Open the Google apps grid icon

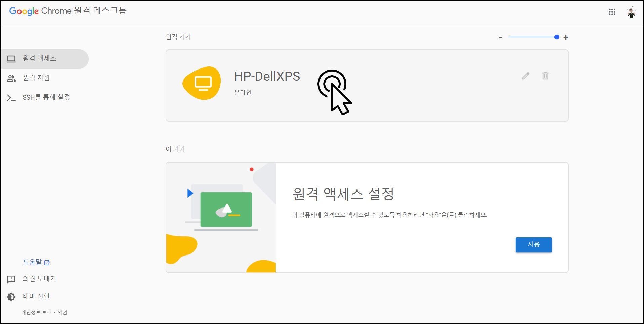tap(612, 12)
